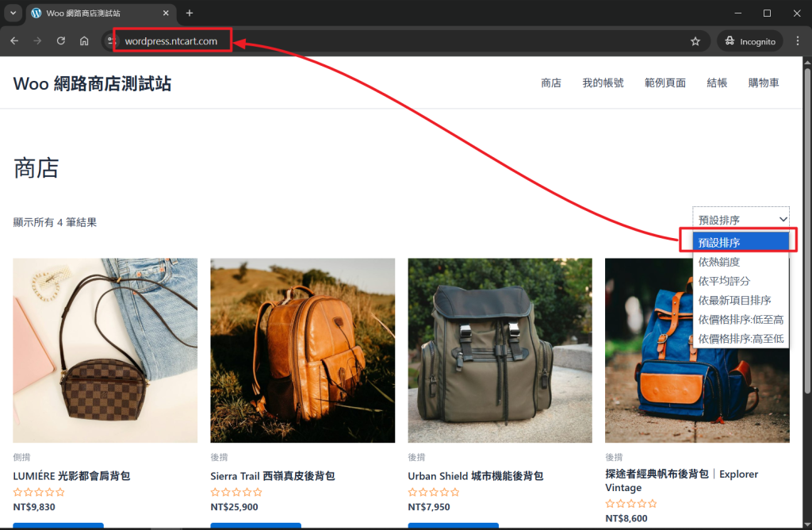Select 依價格排序:高至低 sorting option

tap(741, 338)
